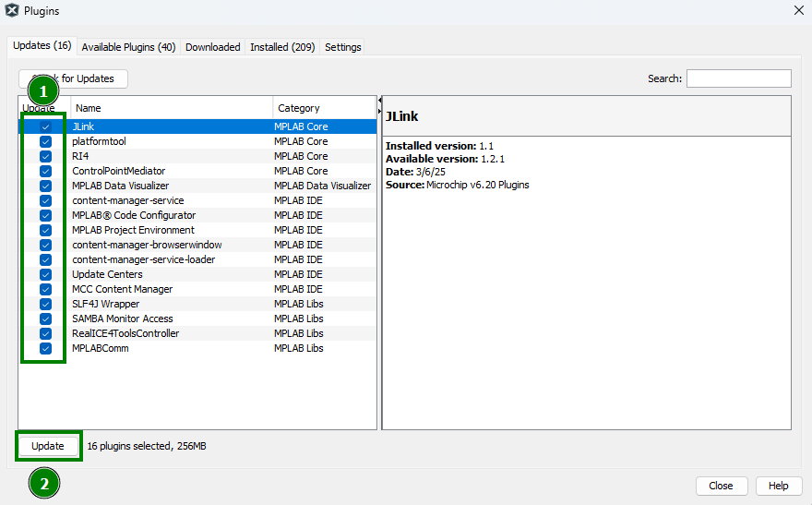The width and height of the screenshot is (812, 505).
Task: Click the Close button
Action: coord(721,486)
